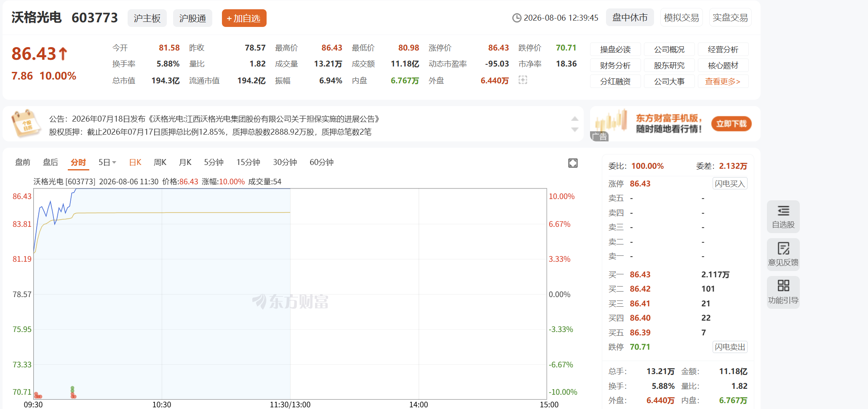Screen dimensions: 868x409
Task: Select the 分时 chart tab
Action: tap(78, 162)
